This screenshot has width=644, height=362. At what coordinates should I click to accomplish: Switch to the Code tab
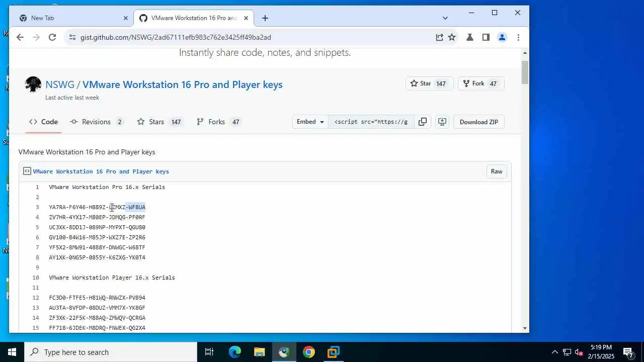click(43, 122)
